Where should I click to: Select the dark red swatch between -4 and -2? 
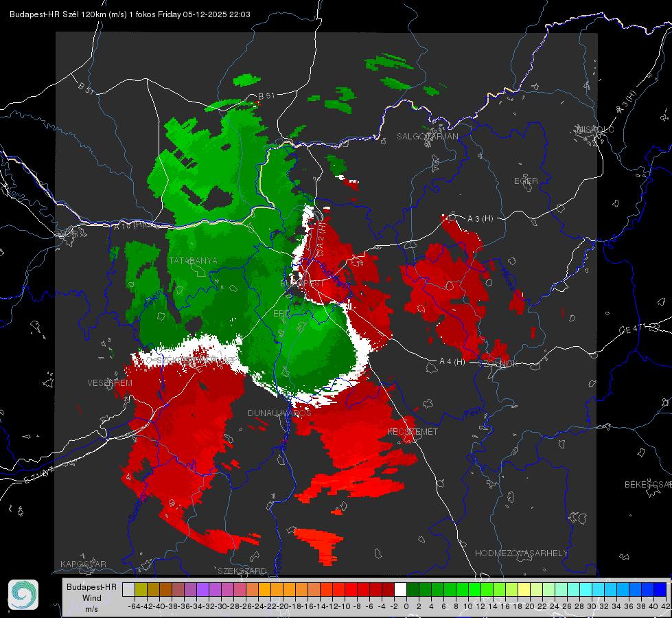(389, 589)
